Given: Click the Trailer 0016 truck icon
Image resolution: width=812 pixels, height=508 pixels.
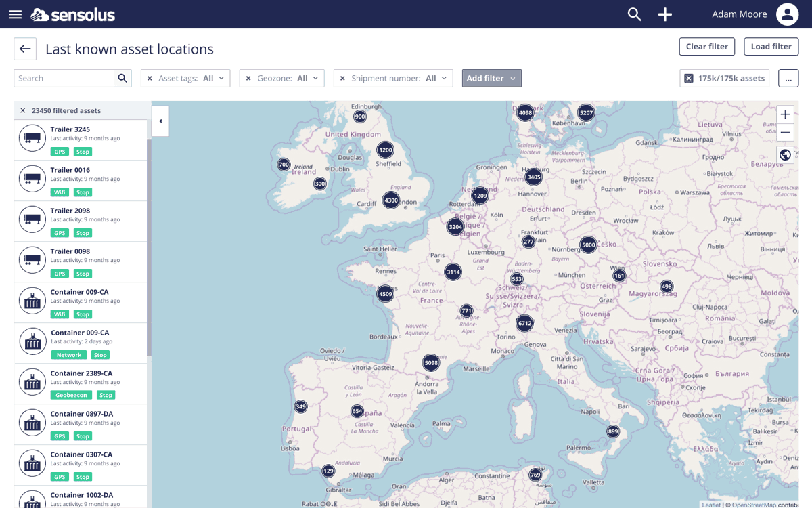Looking at the screenshot, I should tap(32, 179).
